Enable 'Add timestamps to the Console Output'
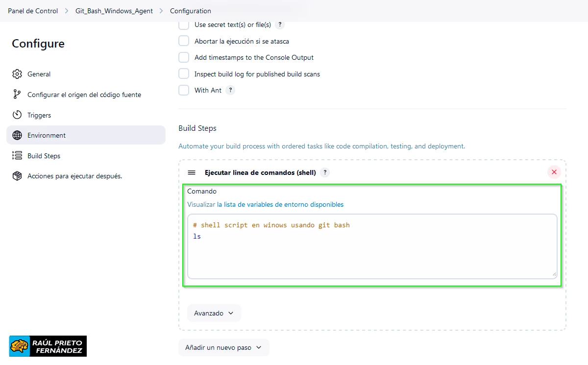 pos(183,57)
